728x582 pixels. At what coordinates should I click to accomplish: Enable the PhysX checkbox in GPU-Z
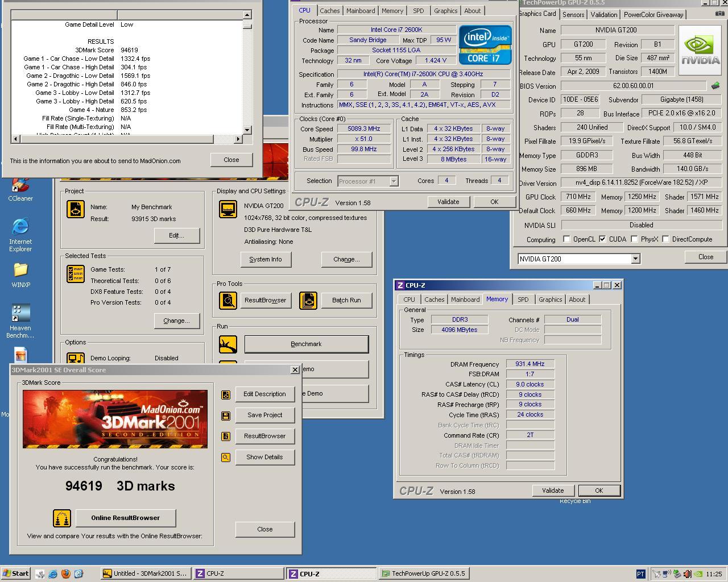[x=634, y=239]
